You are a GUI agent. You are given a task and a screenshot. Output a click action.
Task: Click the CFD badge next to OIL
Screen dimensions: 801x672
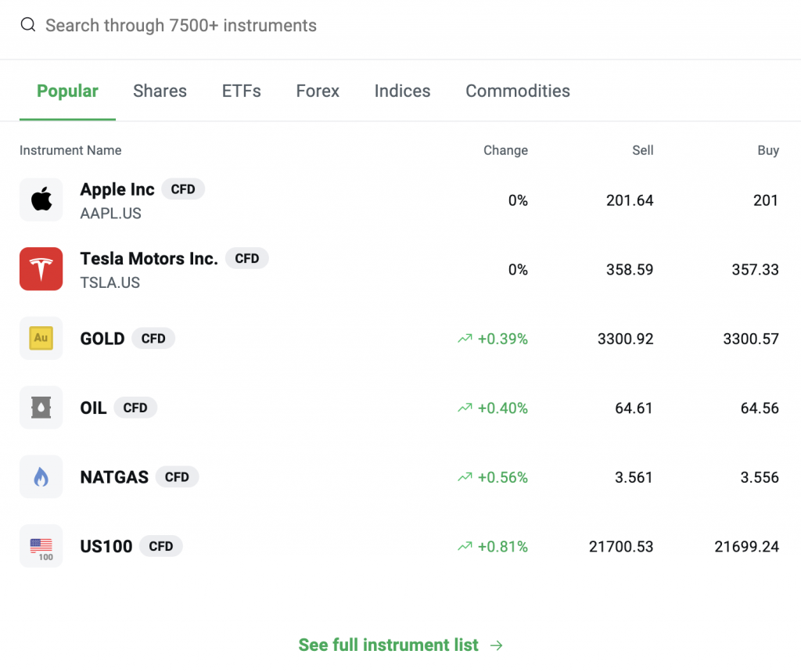pyautogui.click(x=135, y=408)
